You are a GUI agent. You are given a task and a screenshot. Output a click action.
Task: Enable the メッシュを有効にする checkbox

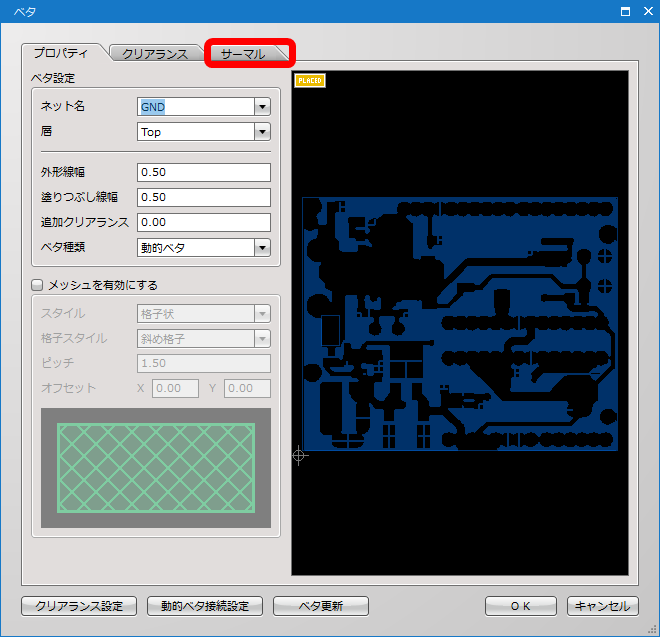tap(37, 285)
